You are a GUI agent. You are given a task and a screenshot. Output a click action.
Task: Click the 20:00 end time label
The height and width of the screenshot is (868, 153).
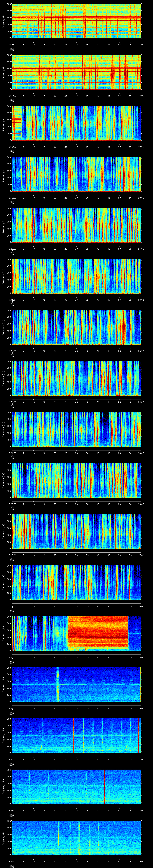point(141,198)
